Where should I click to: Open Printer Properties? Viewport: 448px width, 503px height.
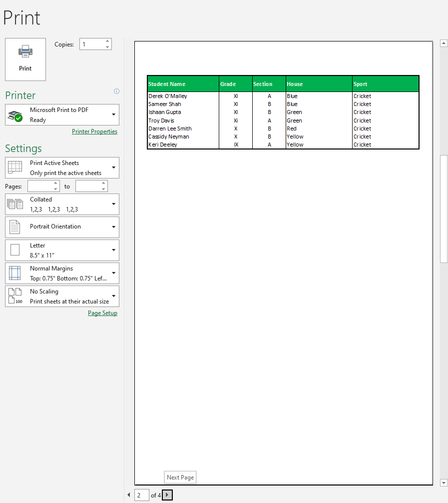point(94,131)
